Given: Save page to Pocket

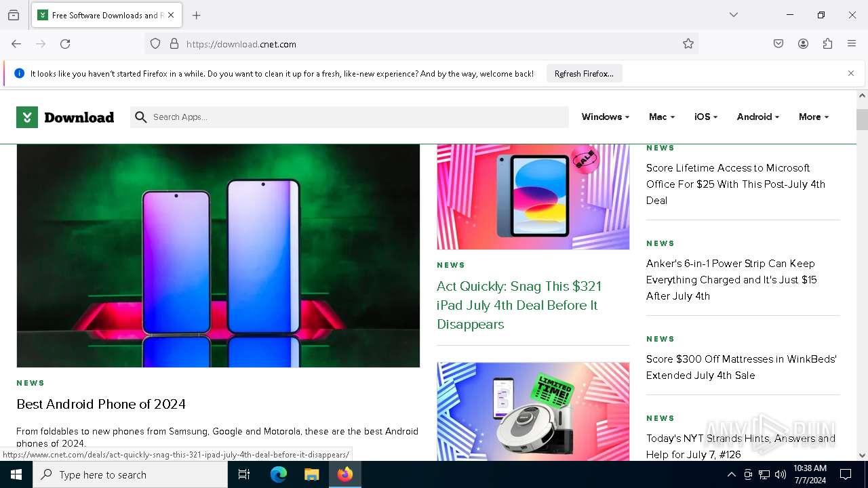Looking at the screenshot, I should (x=778, y=44).
